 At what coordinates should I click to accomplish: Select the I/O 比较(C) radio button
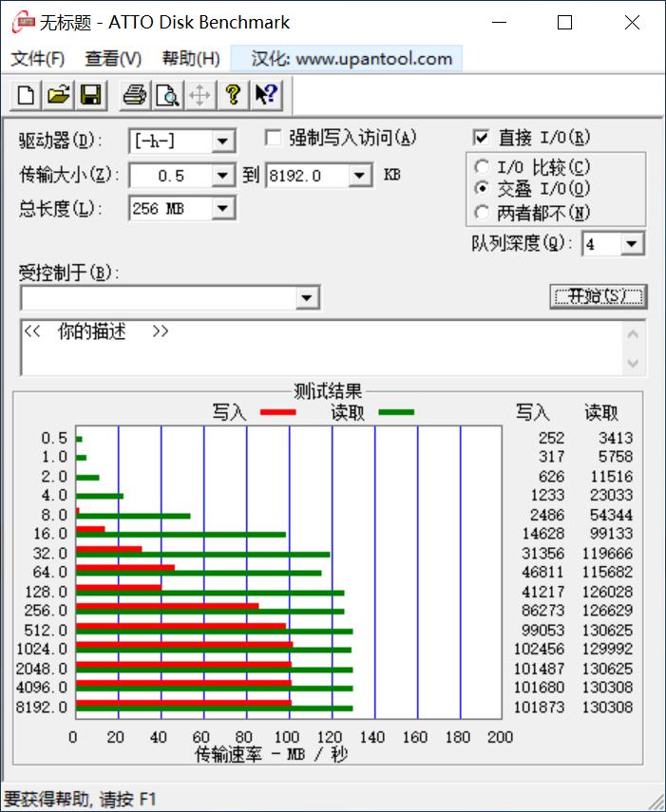point(482,167)
